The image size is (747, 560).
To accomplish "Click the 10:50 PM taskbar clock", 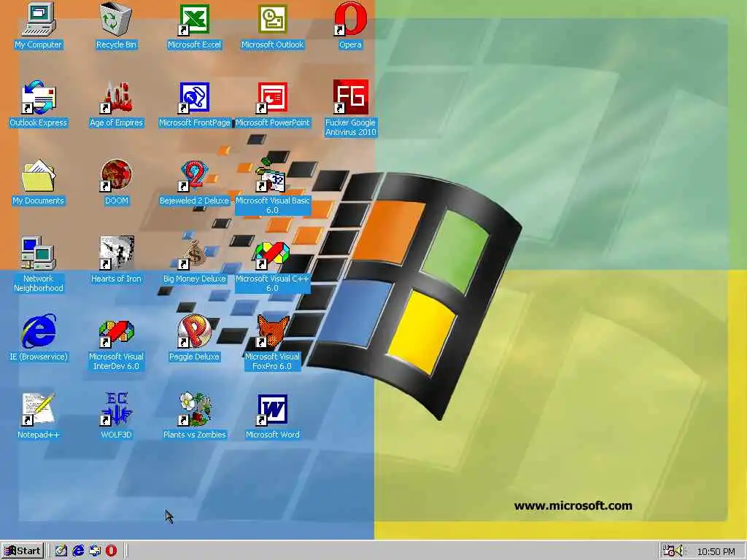I will click(716, 551).
